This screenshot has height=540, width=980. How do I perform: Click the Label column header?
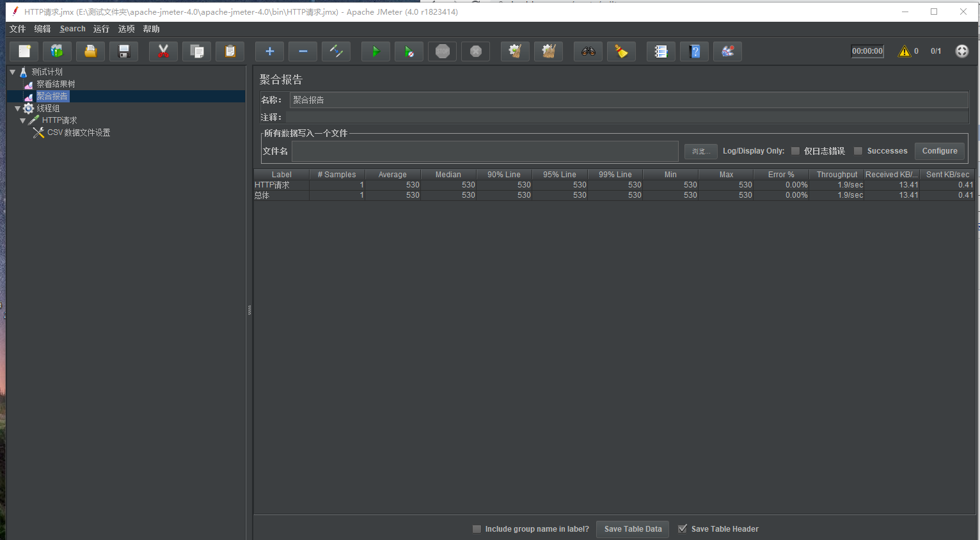pos(281,174)
